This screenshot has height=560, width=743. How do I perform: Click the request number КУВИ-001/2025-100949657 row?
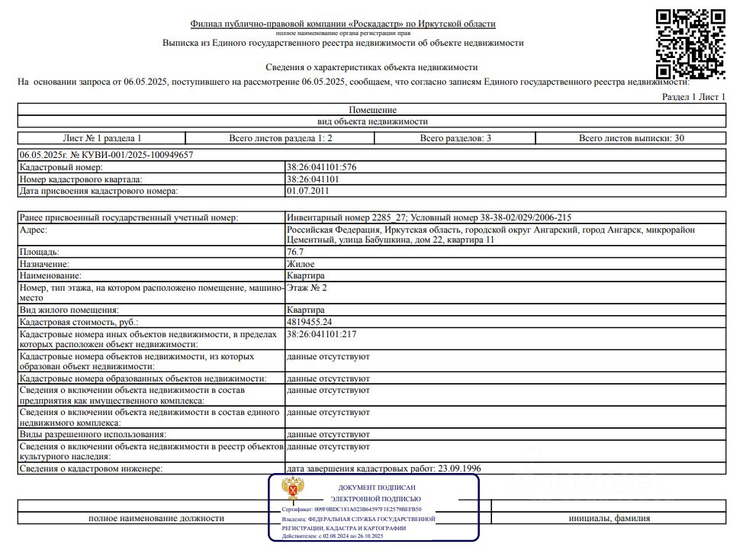(x=371, y=155)
